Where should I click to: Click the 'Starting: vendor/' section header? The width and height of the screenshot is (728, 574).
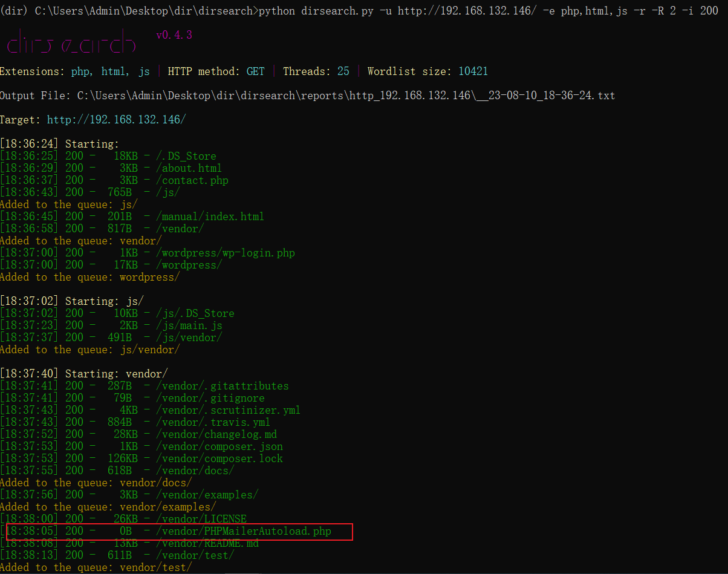(x=117, y=374)
